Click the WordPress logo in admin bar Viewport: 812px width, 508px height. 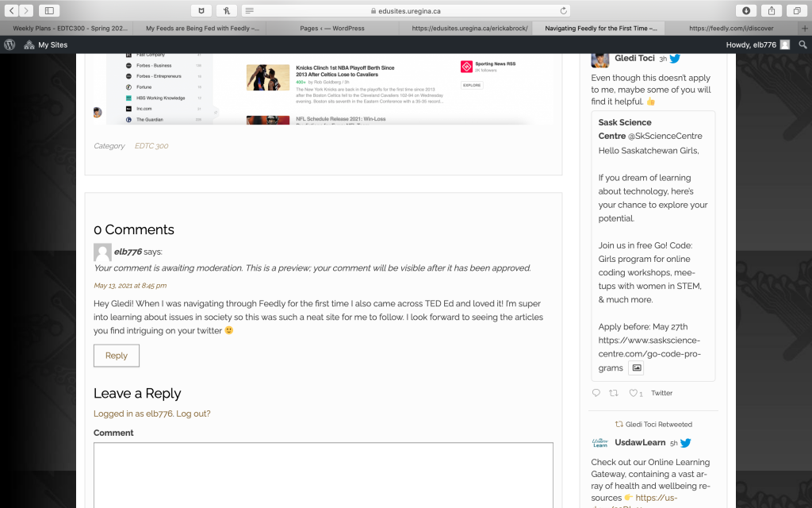click(x=10, y=44)
